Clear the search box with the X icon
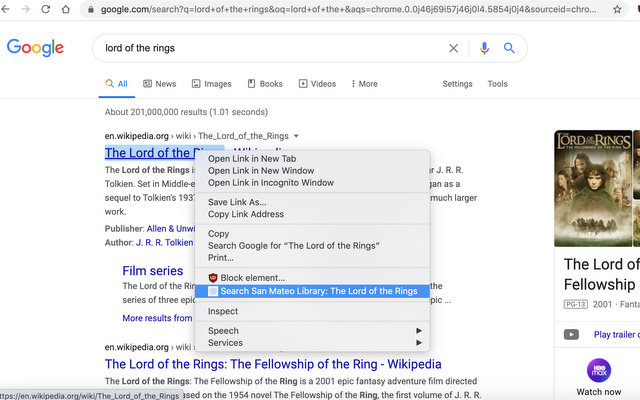640x400 pixels. pyautogui.click(x=454, y=48)
